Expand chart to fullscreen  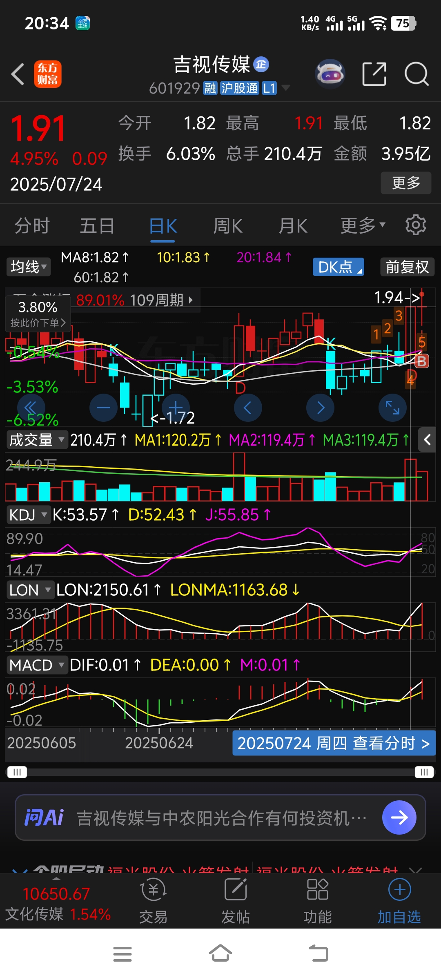pos(392,408)
